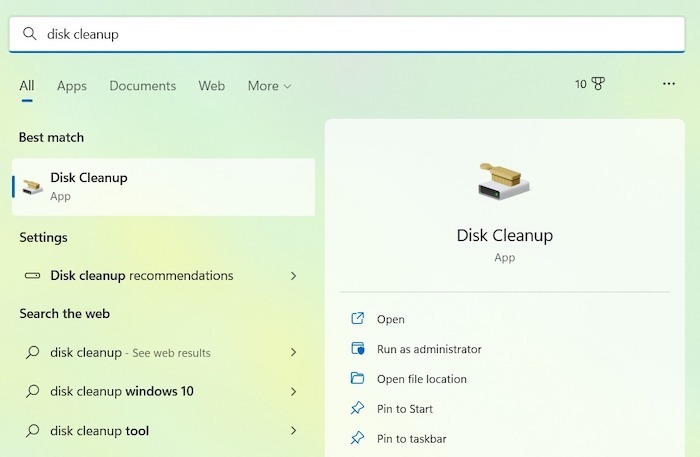Switch to the Documents tab
700x457 pixels.
143,86
